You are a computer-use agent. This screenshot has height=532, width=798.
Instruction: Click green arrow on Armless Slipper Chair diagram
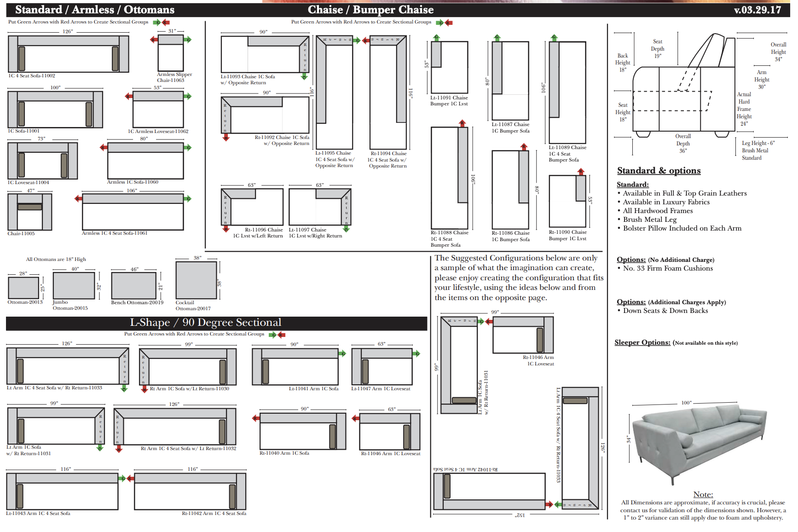pyautogui.click(x=188, y=40)
